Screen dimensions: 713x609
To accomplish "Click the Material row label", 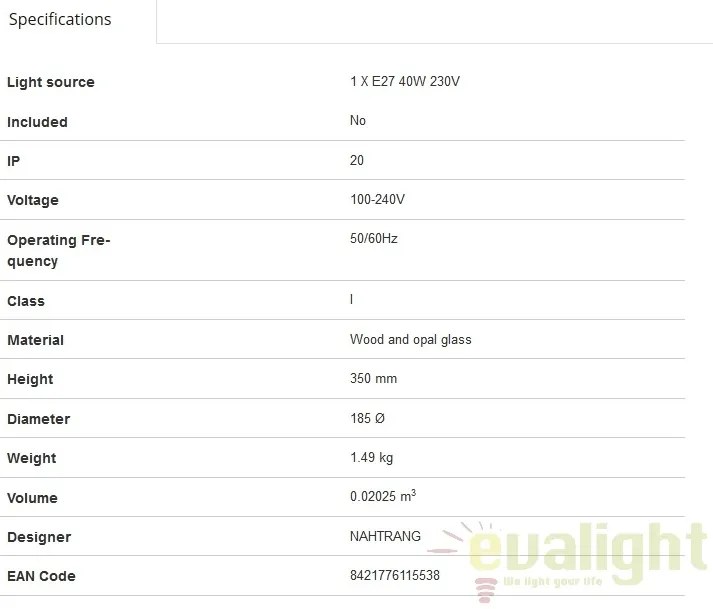I will 35,340.
